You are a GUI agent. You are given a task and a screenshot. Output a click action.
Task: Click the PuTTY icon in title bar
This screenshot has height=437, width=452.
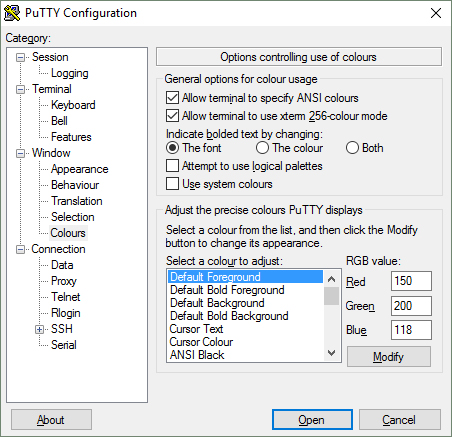click(x=12, y=13)
